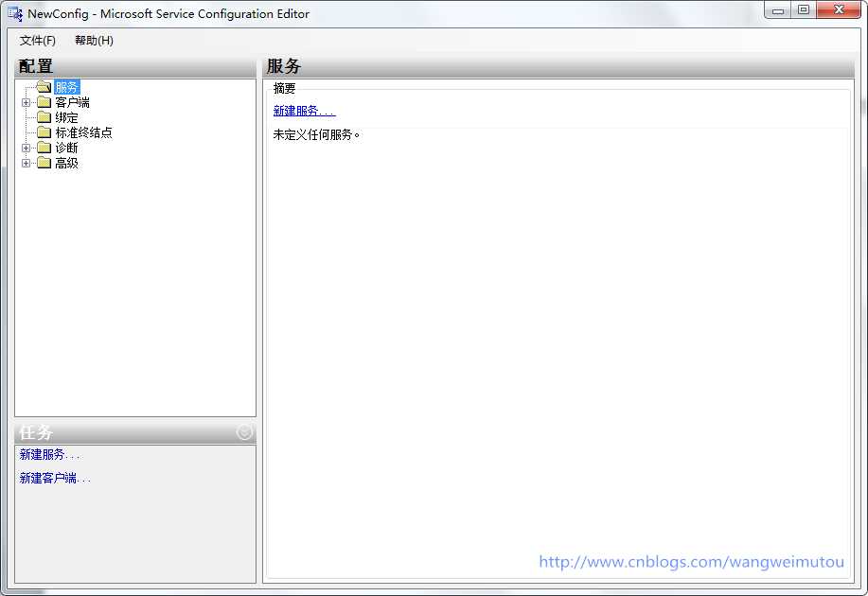Click the application icon in title bar

[15, 14]
